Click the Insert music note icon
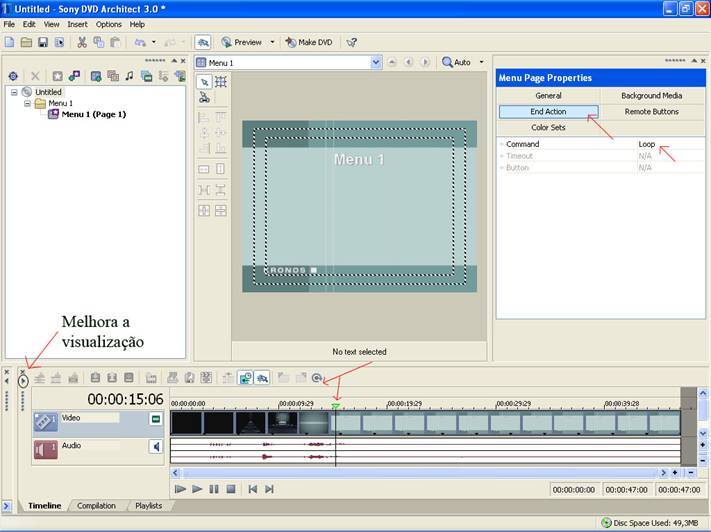Viewport: 711px width, 532px height. point(130,76)
